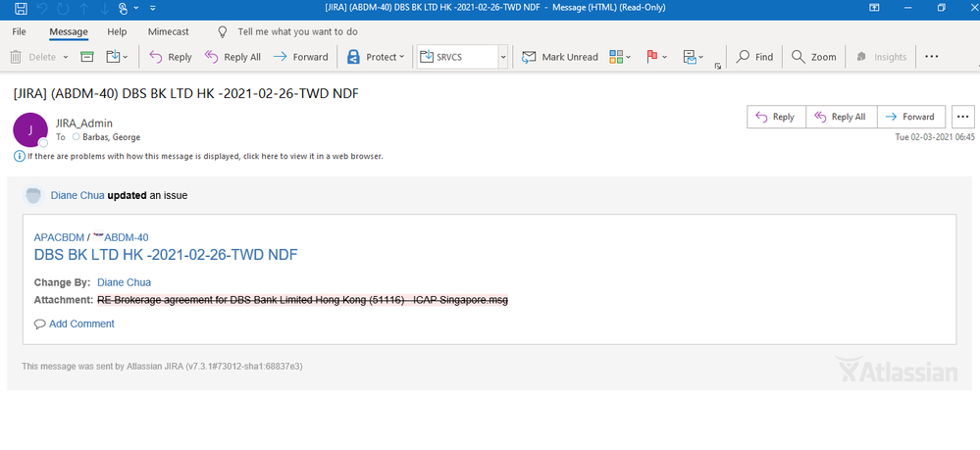Click Mark Unread envelope button
Viewport: 980px width, 450px height.
(x=560, y=57)
